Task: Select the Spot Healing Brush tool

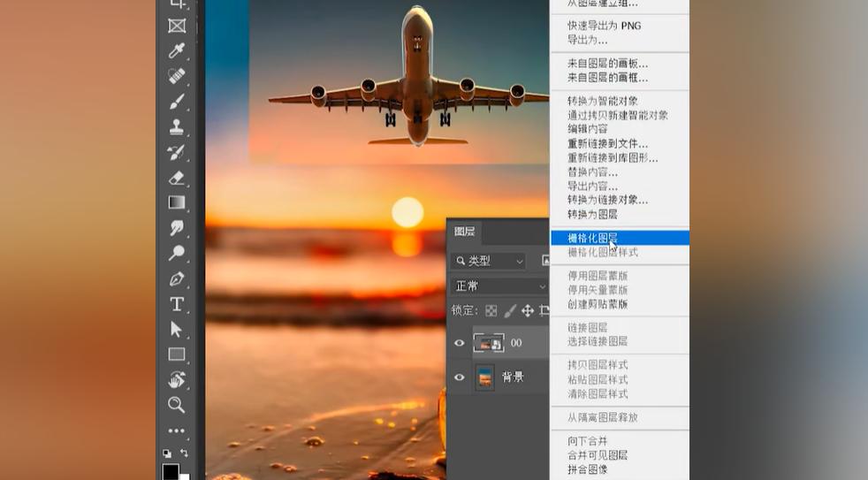Action: [177, 76]
